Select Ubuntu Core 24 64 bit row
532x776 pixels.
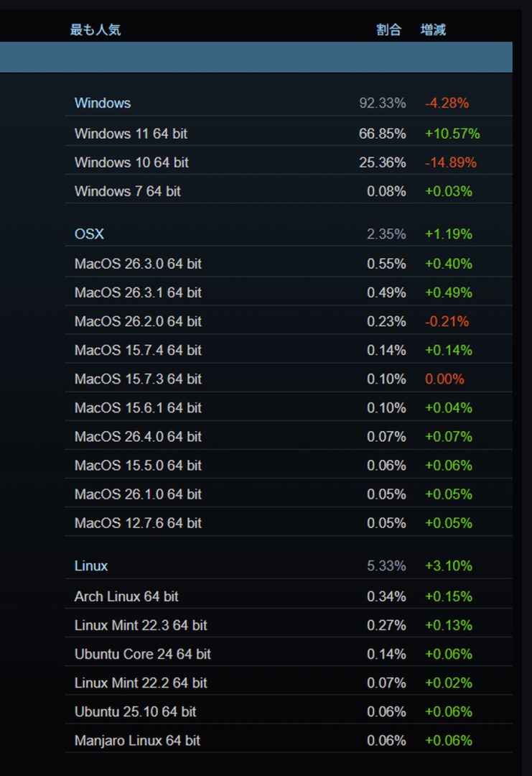(x=143, y=654)
